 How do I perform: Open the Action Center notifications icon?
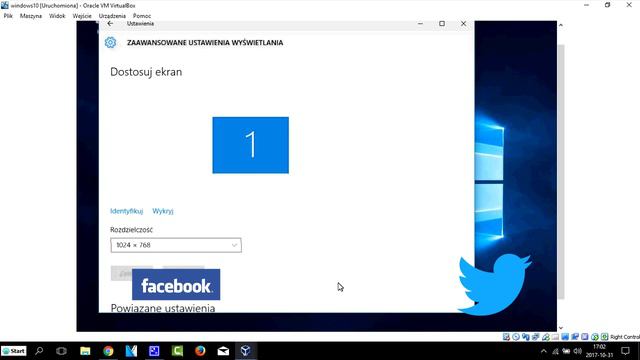[625, 351]
